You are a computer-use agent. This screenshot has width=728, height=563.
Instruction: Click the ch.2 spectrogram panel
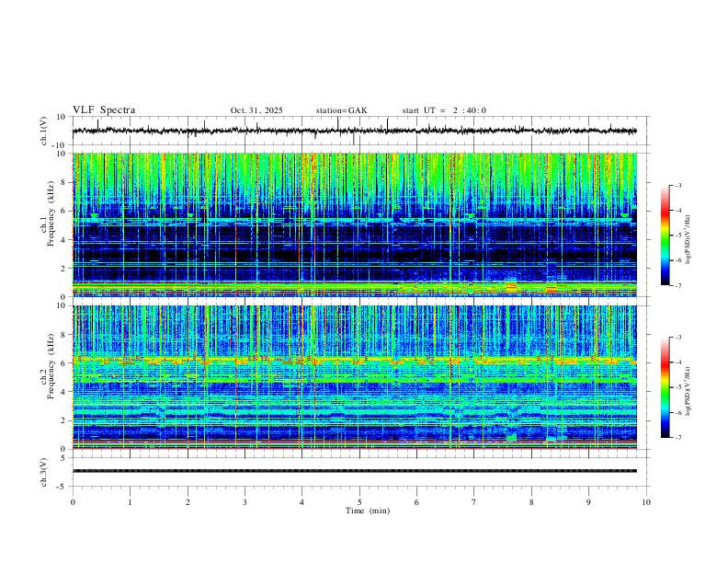point(354,377)
